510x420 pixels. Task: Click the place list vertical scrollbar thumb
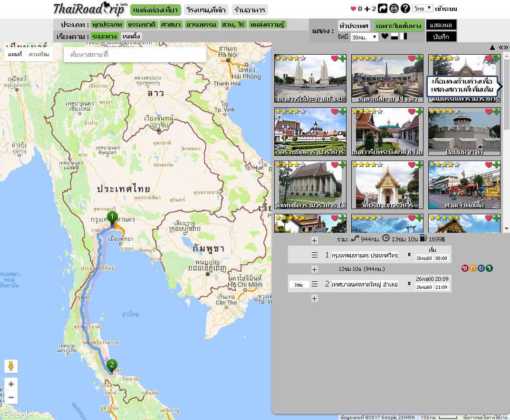[x=506, y=94]
